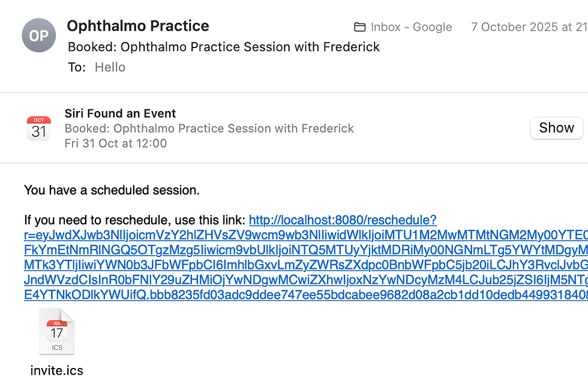The height and width of the screenshot is (392, 588).
Task: Click the To: field label
Action: 77,67
